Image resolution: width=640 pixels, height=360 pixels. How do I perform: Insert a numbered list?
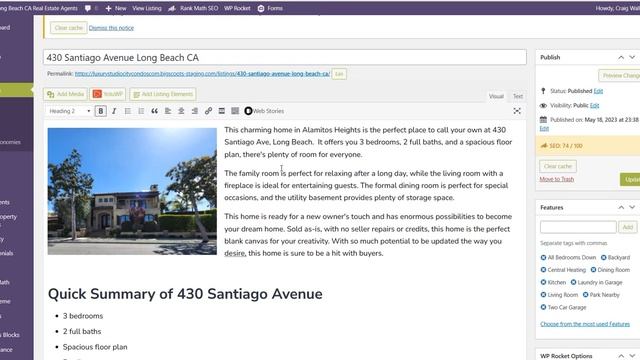coord(141,111)
